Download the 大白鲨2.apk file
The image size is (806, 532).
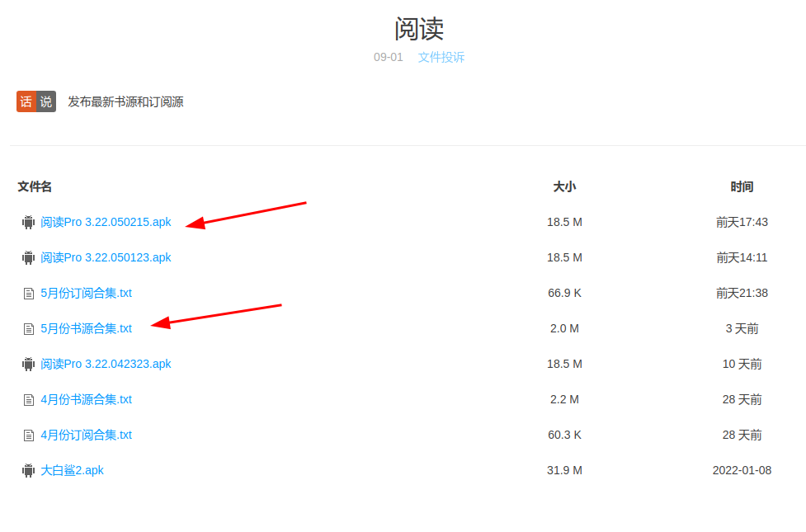pos(72,470)
